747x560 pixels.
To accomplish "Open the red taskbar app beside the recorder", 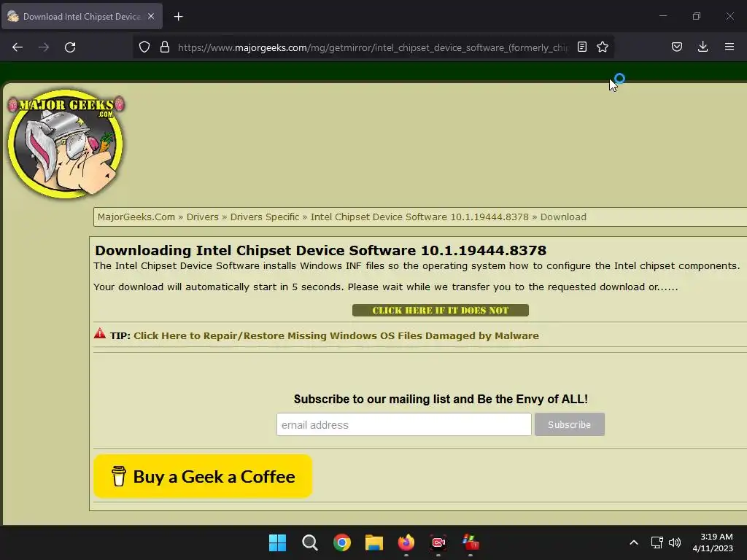I will pyautogui.click(x=471, y=542).
